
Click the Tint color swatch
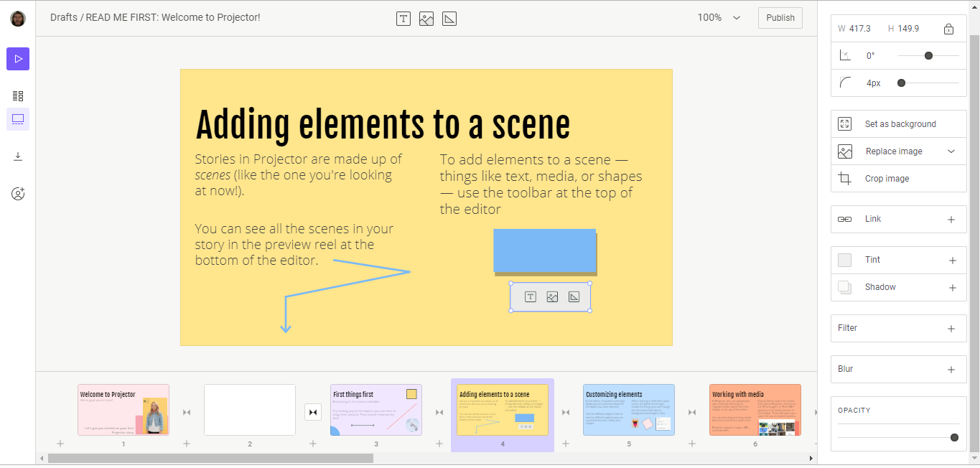tap(845, 260)
